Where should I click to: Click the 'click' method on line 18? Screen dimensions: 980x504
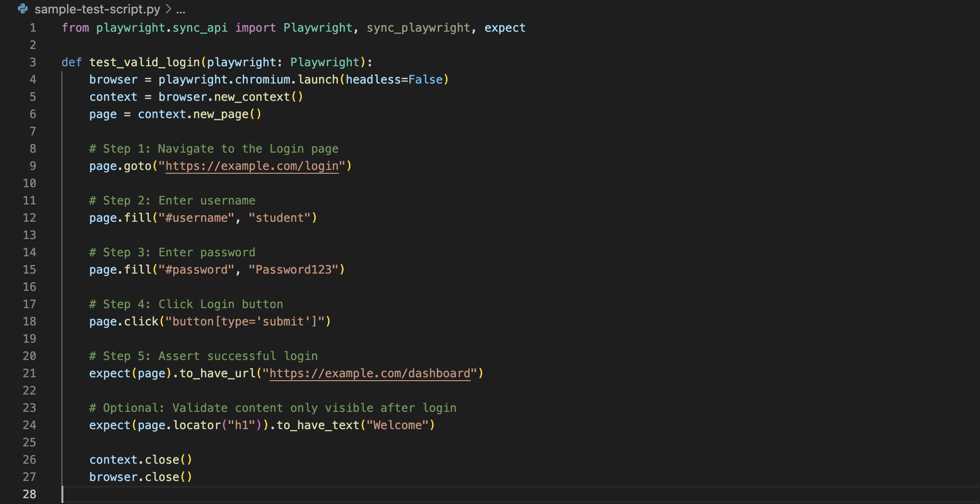tap(141, 322)
